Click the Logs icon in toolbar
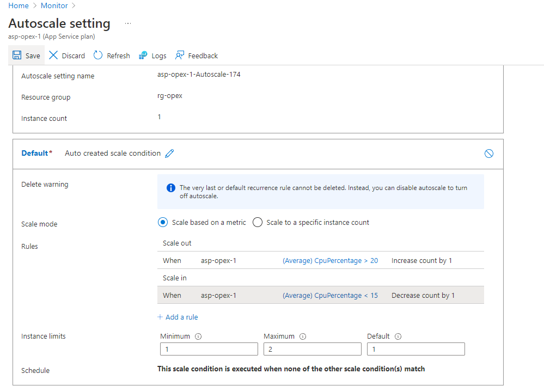 (x=143, y=55)
